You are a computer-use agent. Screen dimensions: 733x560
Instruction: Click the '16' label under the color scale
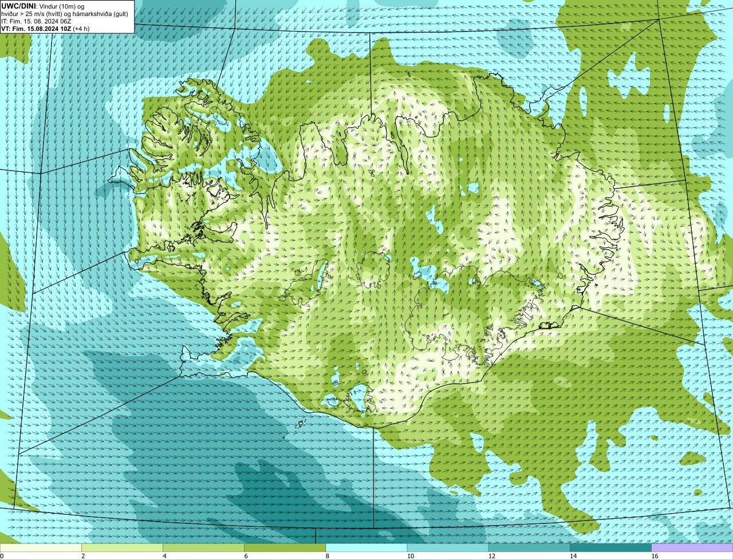pyautogui.click(x=655, y=556)
